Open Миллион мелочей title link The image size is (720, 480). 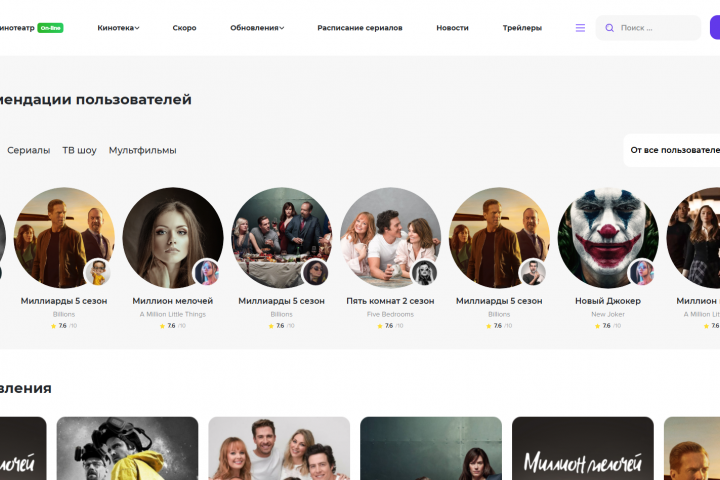(x=173, y=301)
